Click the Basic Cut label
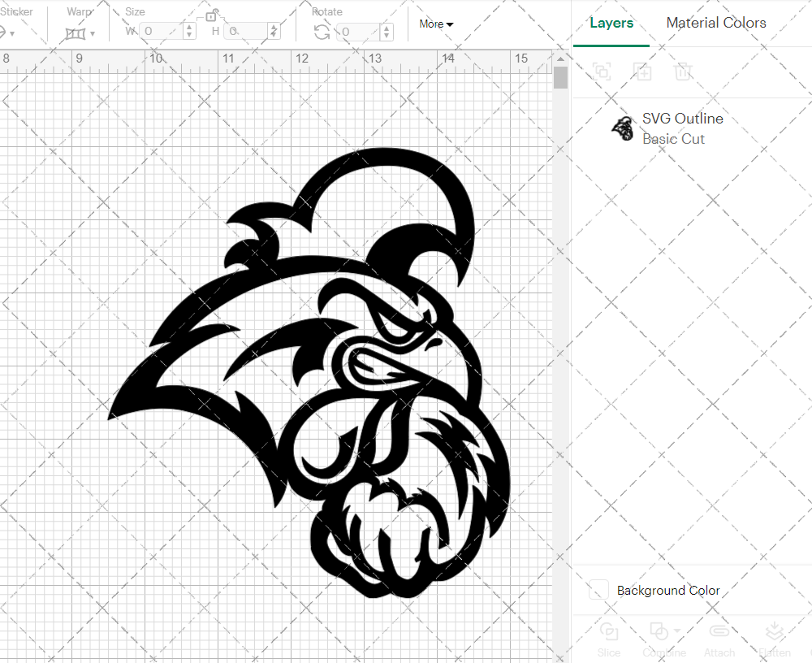The width and height of the screenshot is (812, 663). 674,139
